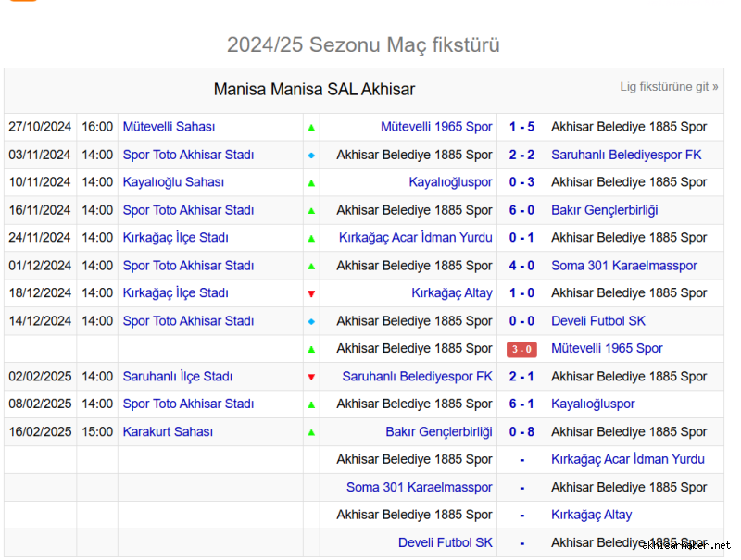Open away team Kayalıoğluspor on 08/02/2025

click(x=593, y=404)
